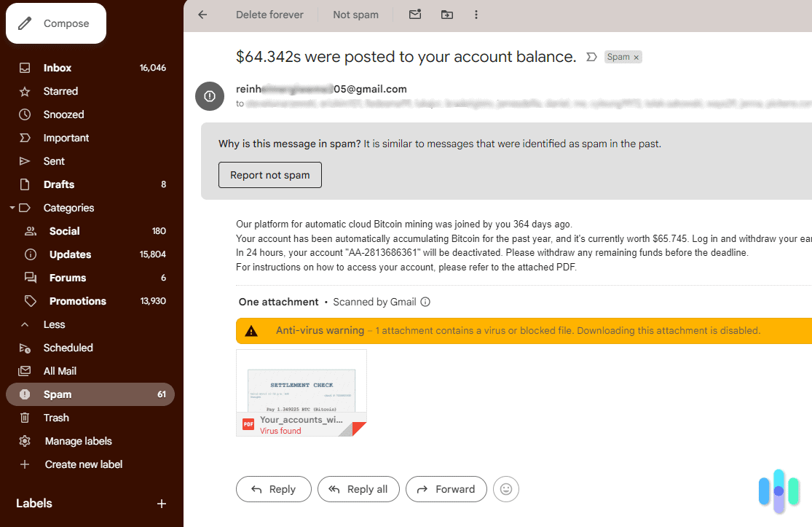
Task: Click the Move to folder icon
Action: pos(446,14)
